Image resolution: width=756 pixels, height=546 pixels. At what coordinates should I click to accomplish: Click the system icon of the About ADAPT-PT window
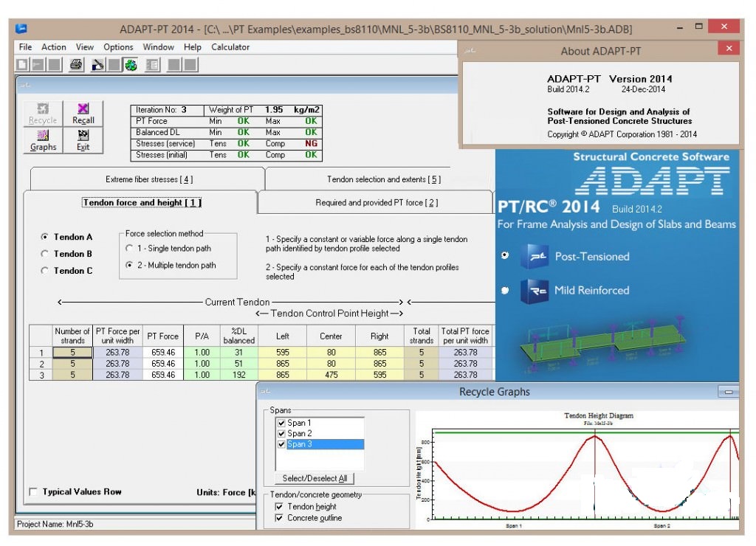click(x=470, y=50)
